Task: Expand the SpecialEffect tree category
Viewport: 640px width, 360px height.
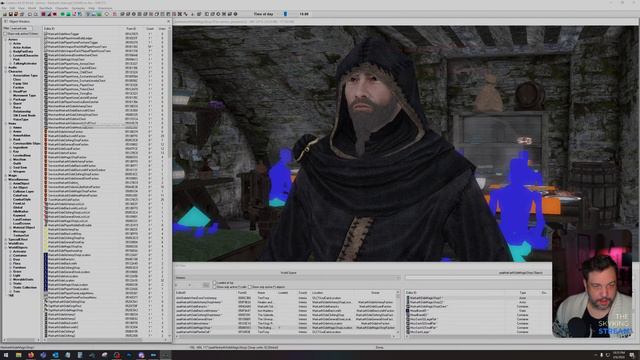Action: 6,239
